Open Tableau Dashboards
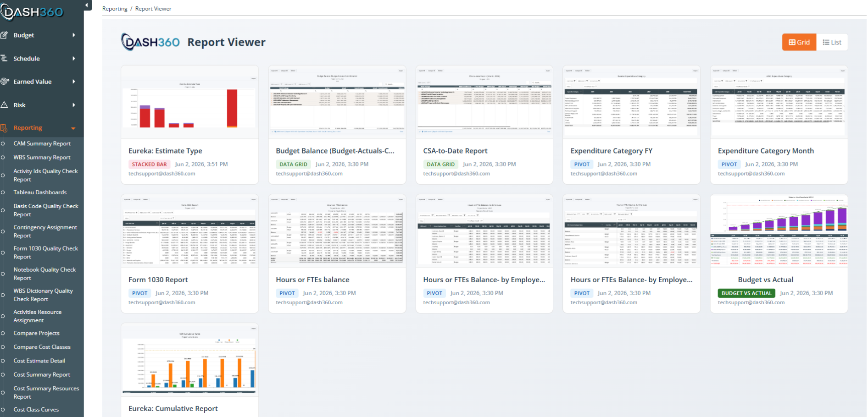The width and height of the screenshot is (868, 417). (40, 192)
